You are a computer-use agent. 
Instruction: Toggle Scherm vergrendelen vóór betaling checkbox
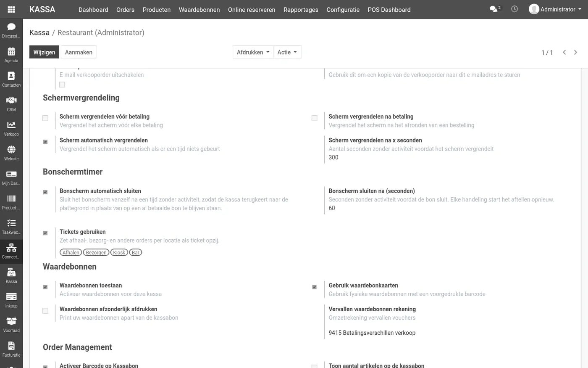click(45, 118)
